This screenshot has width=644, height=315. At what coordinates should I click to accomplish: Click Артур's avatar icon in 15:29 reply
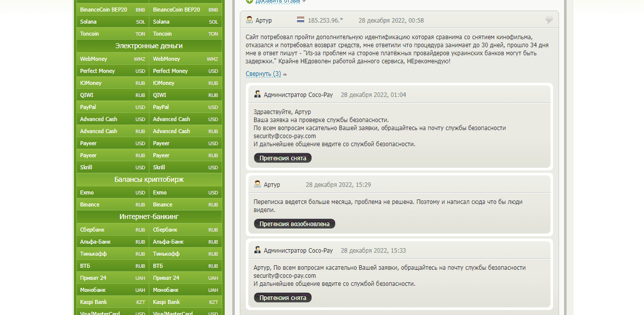tap(257, 184)
